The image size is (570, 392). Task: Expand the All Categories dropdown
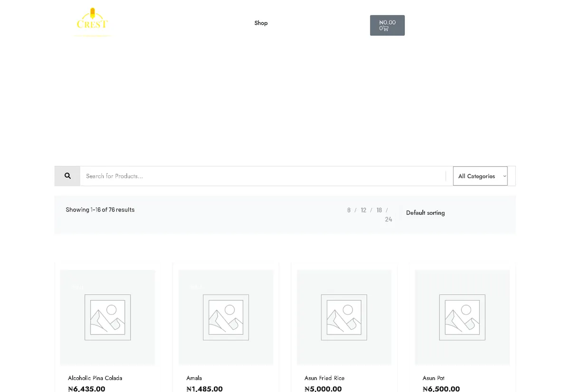point(480,176)
